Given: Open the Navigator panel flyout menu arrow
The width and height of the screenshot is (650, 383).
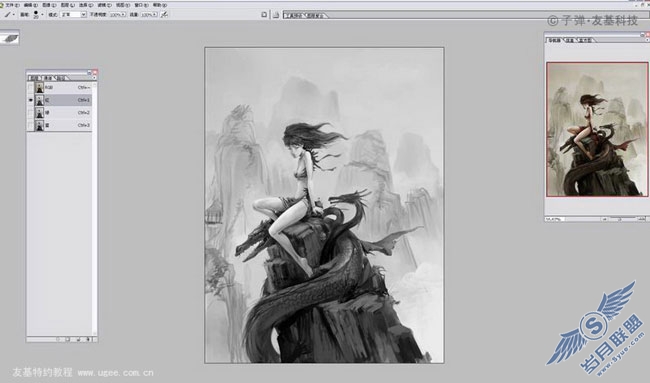Looking at the screenshot, I should tap(647, 40).
